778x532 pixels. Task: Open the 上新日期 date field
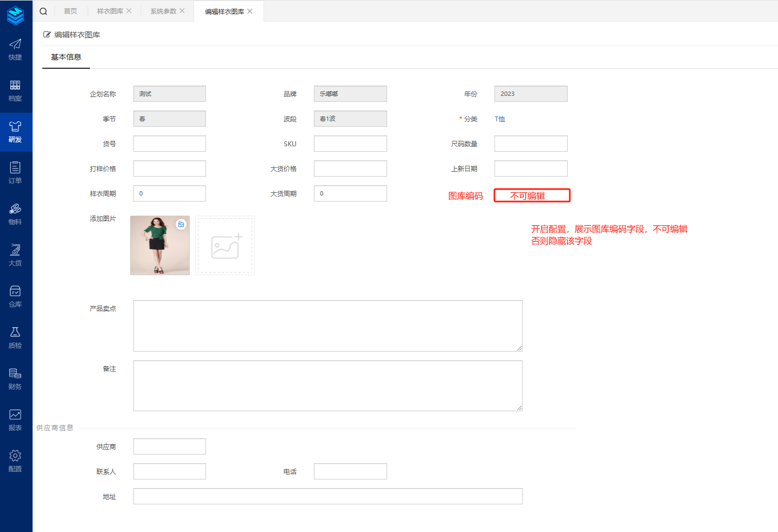[x=531, y=168]
